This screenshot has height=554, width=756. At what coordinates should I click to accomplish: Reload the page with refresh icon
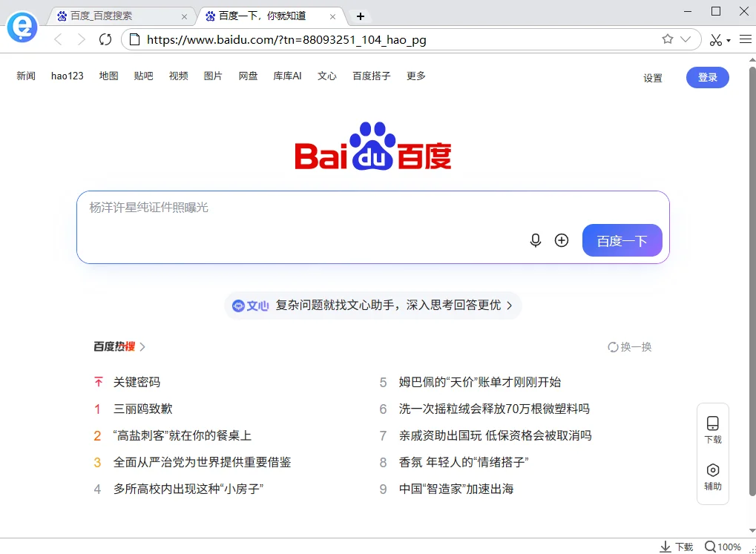pos(105,39)
